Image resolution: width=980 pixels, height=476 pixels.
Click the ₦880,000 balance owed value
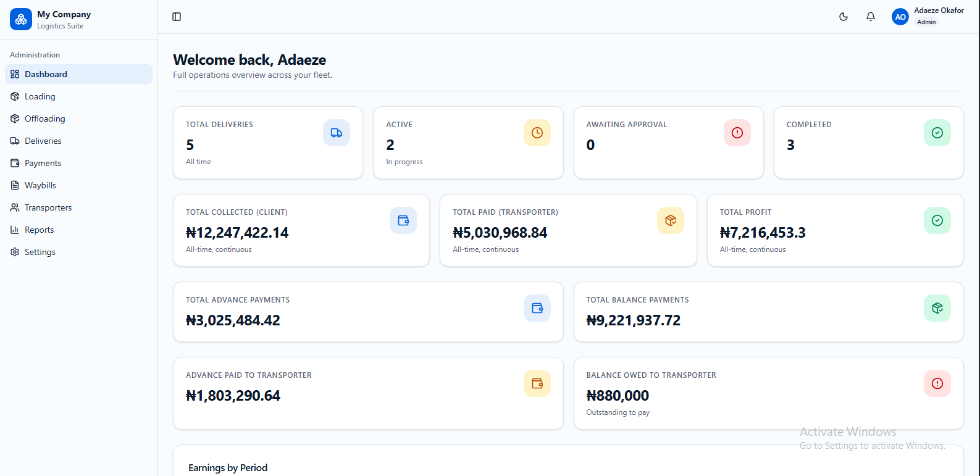point(618,396)
